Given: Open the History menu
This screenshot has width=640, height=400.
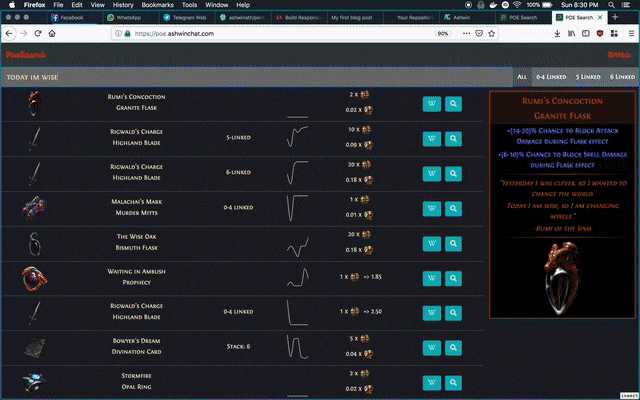Looking at the screenshot, I should click(123, 5).
